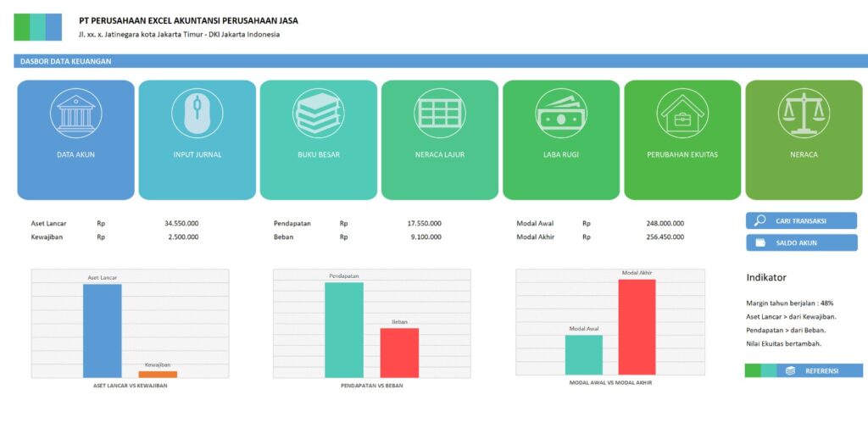The height and width of the screenshot is (445, 868).
Task: Click the Modal Akhir value 256.450.000
Action: click(665, 237)
